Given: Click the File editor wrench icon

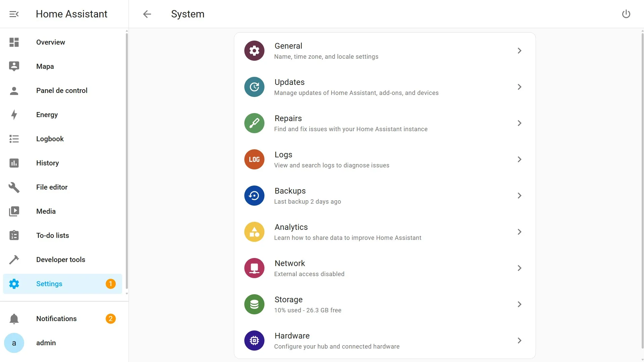Looking at the screenshot, I should pos(14,187).
